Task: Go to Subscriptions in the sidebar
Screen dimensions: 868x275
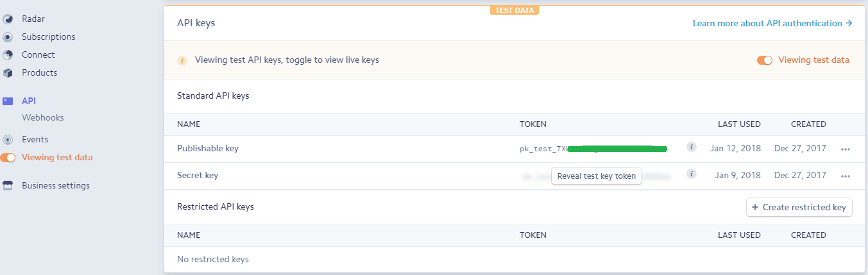Action: (48, 37)
